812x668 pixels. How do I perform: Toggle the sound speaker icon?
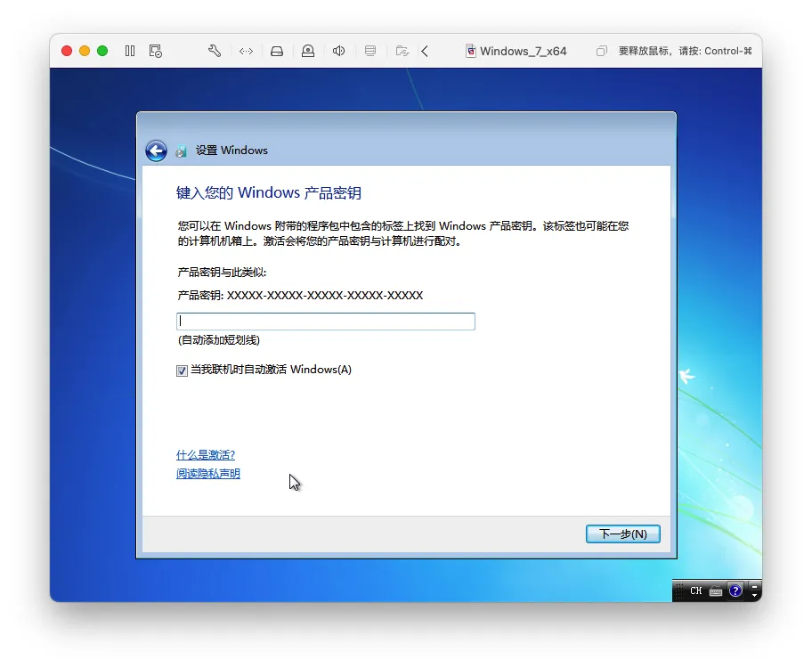tap(338, 51)
